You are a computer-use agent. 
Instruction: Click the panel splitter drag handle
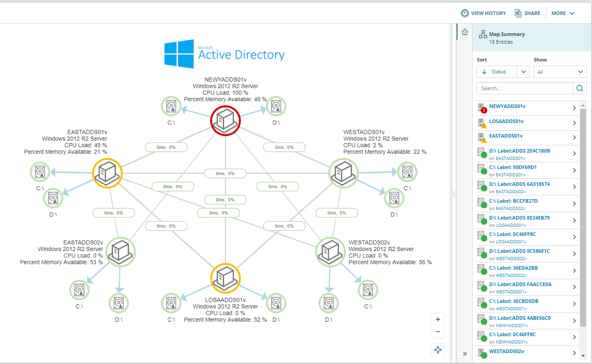454,194
